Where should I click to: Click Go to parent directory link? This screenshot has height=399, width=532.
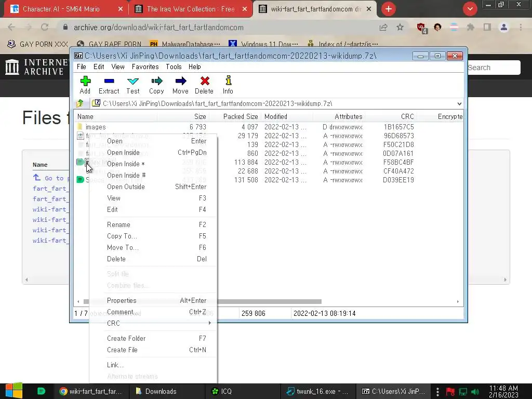51,178
